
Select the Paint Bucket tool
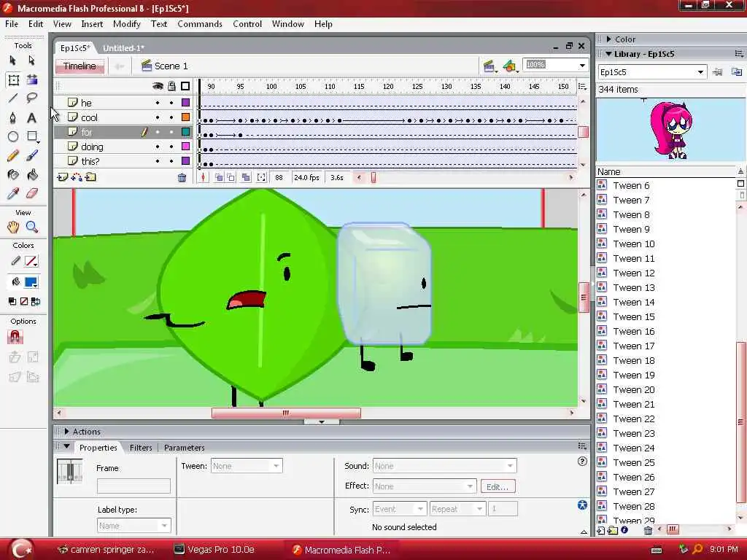tap(32, 175)
